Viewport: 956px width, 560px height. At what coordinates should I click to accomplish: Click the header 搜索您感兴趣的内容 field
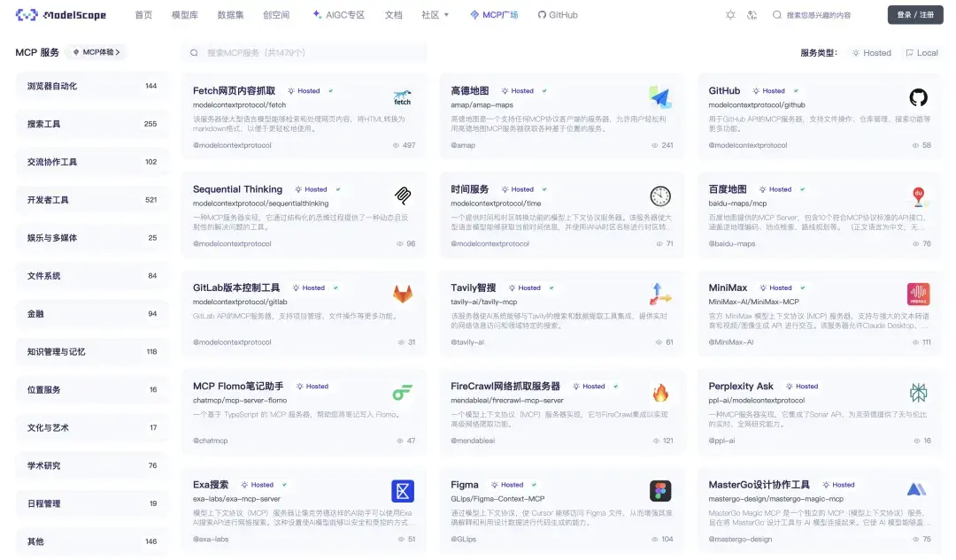click(819, 15)
